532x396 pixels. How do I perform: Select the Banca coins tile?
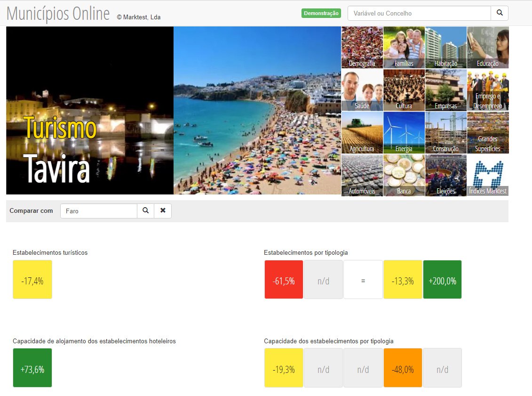[x=404, y=175]
